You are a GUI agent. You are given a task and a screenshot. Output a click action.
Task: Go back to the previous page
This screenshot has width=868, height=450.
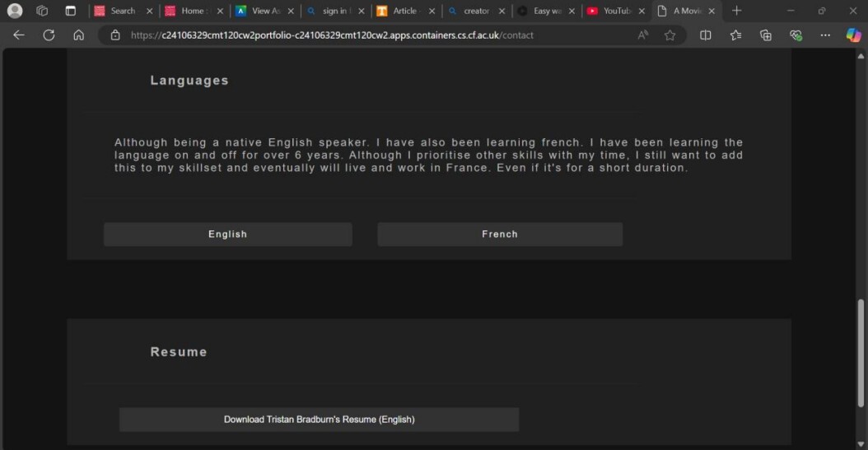19,35
